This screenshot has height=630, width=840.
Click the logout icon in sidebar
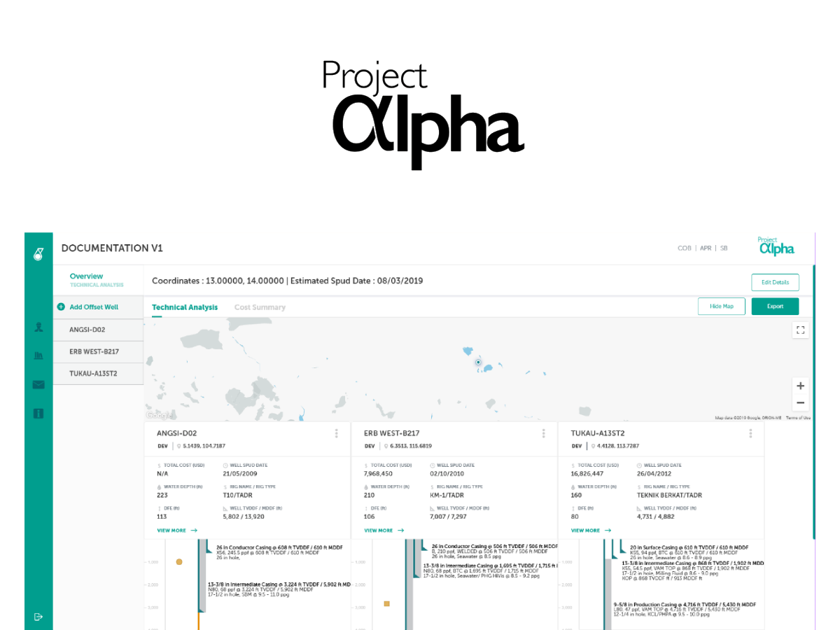pyautogui.click(x=38, y=617)
